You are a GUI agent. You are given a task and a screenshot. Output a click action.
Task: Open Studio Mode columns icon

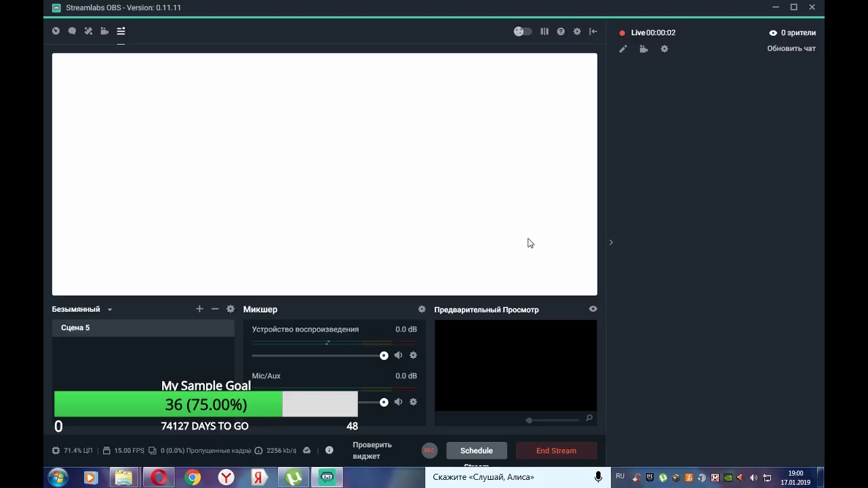[x=545, y=31]
